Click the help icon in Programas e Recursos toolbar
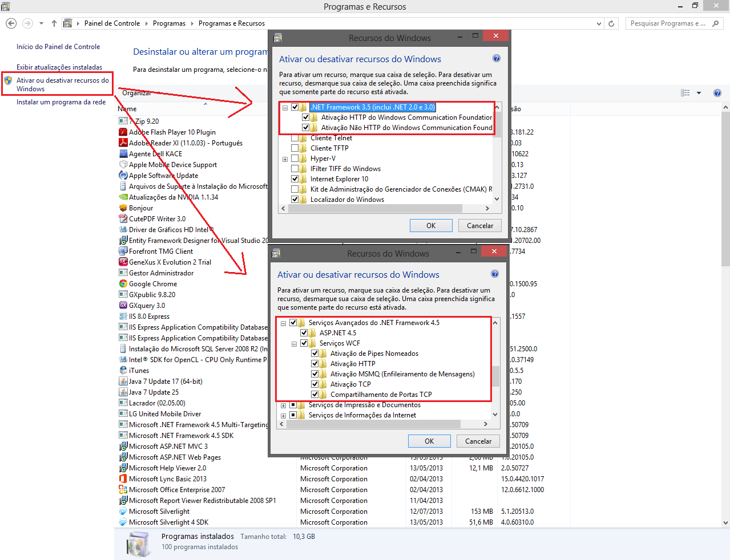This screenshot has width=730, height=560. tap(717, 93)
